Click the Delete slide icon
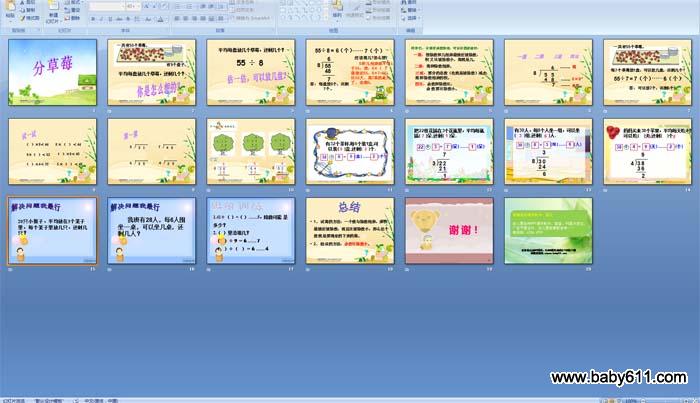The image size is (700, 403). tap(67, 18)
